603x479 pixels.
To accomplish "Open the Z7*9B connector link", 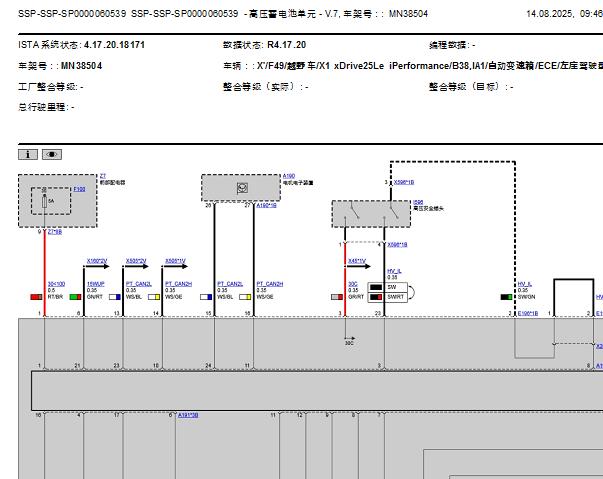I will (x=55, y=232).
